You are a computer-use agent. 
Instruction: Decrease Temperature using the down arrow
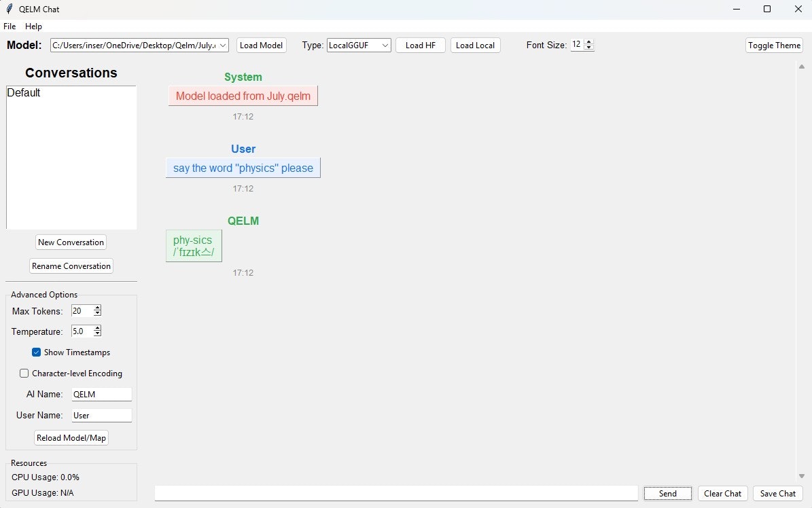click(x=97, y=334)
